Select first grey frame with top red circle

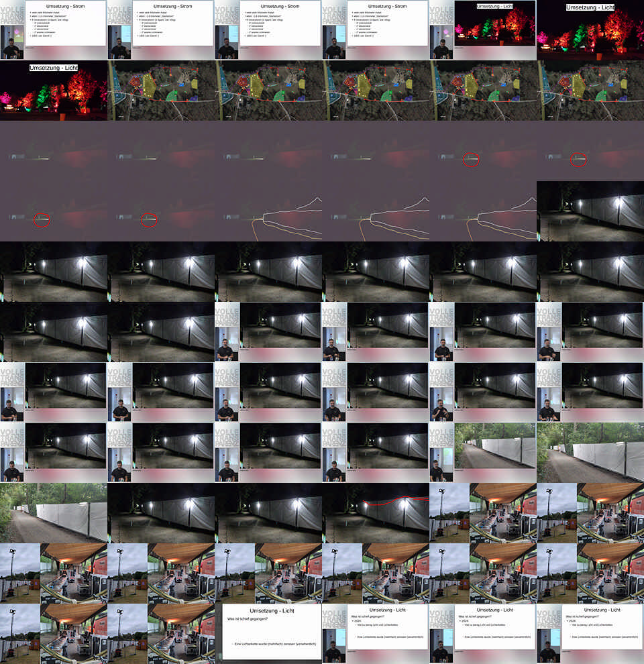(x=483, y=151)
